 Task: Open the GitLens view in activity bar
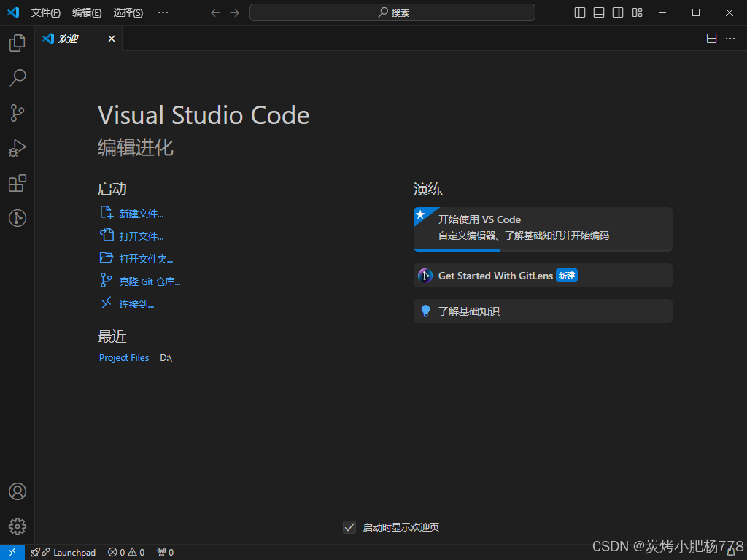(x=18, y=218)
